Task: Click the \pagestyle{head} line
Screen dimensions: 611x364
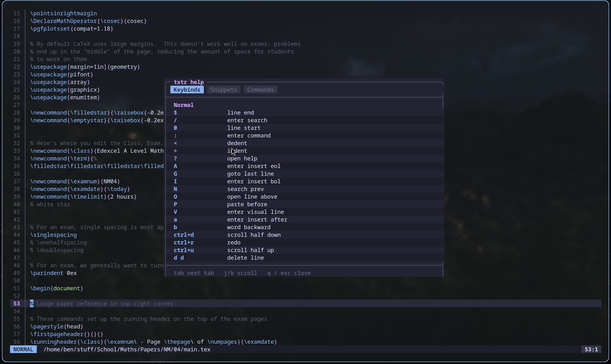Action: click(57, 327)
